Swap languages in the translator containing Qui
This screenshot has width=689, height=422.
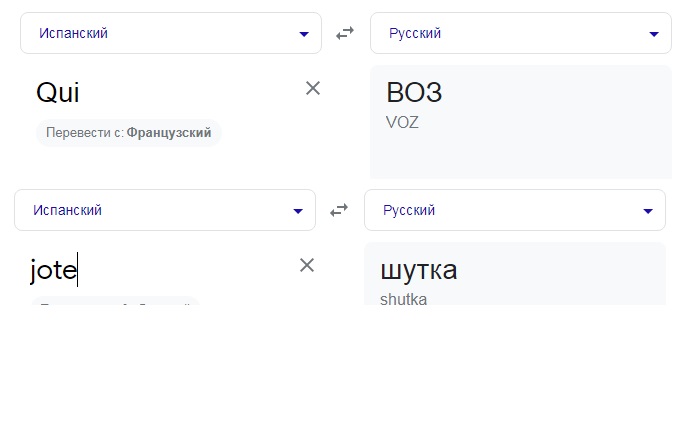(345, 33)
